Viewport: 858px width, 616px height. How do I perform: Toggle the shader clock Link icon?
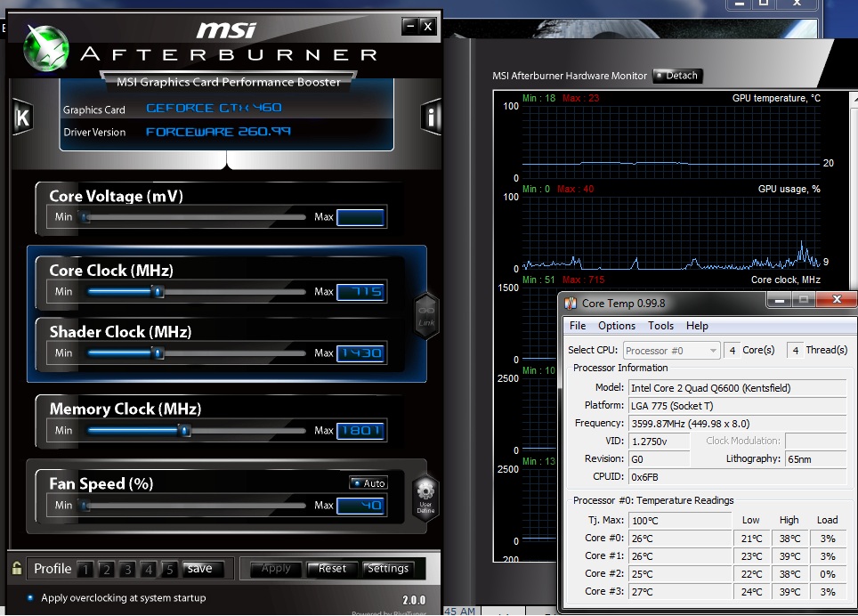(x=426, y=316)
